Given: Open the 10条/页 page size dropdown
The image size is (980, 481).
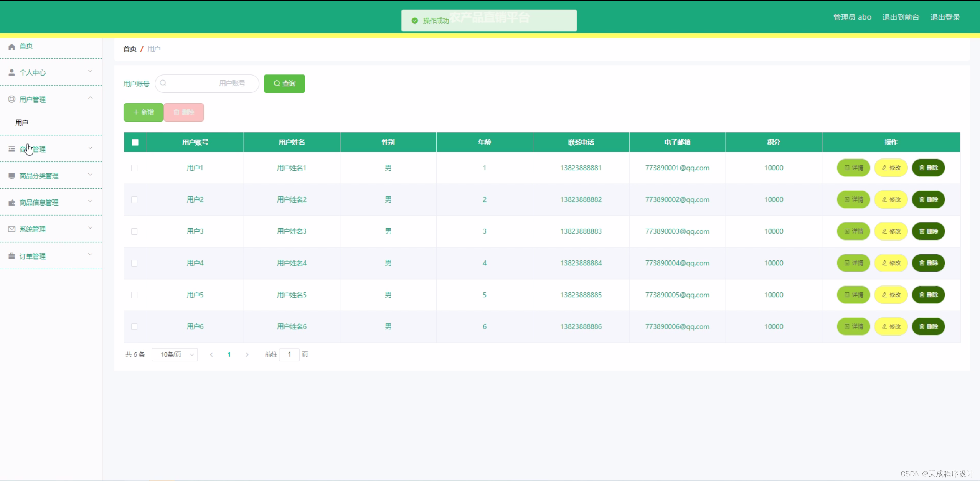Looking at the screenshot, I should [x=175, y=354].
